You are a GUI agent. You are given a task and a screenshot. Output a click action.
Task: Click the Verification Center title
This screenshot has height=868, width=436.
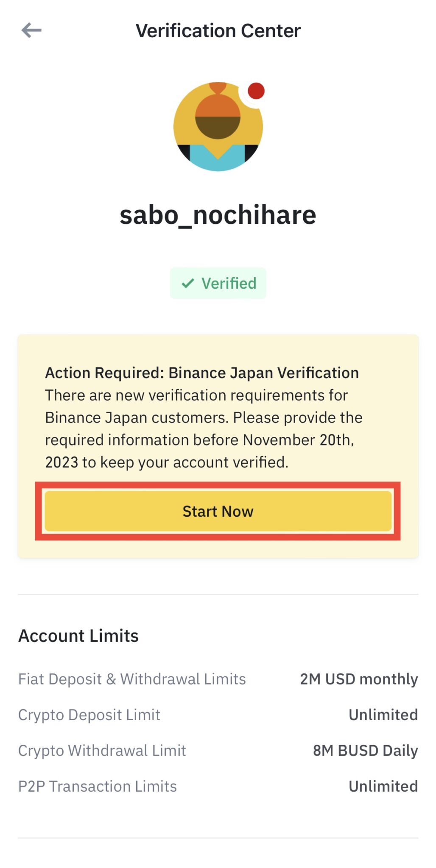pos(218,30)
